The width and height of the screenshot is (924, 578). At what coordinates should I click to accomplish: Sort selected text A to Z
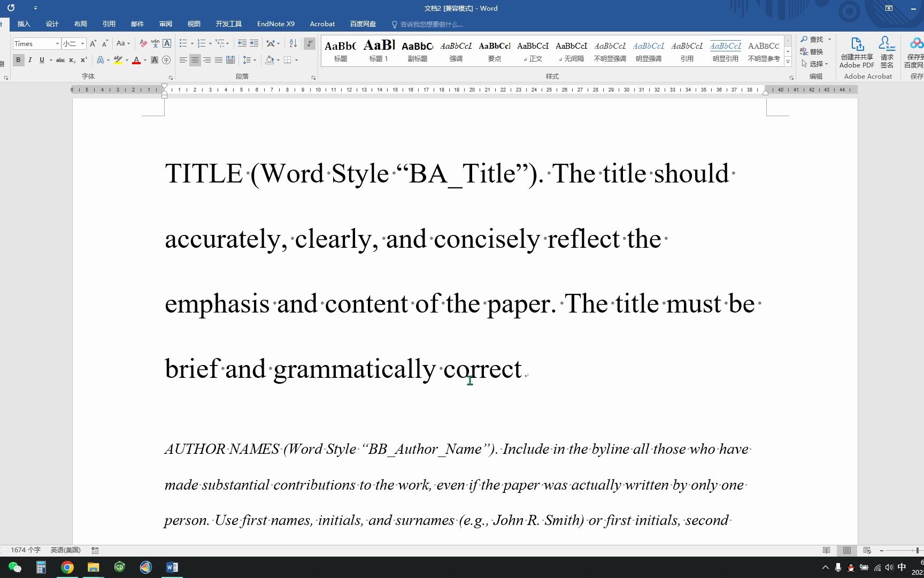(x=293, y=43)
